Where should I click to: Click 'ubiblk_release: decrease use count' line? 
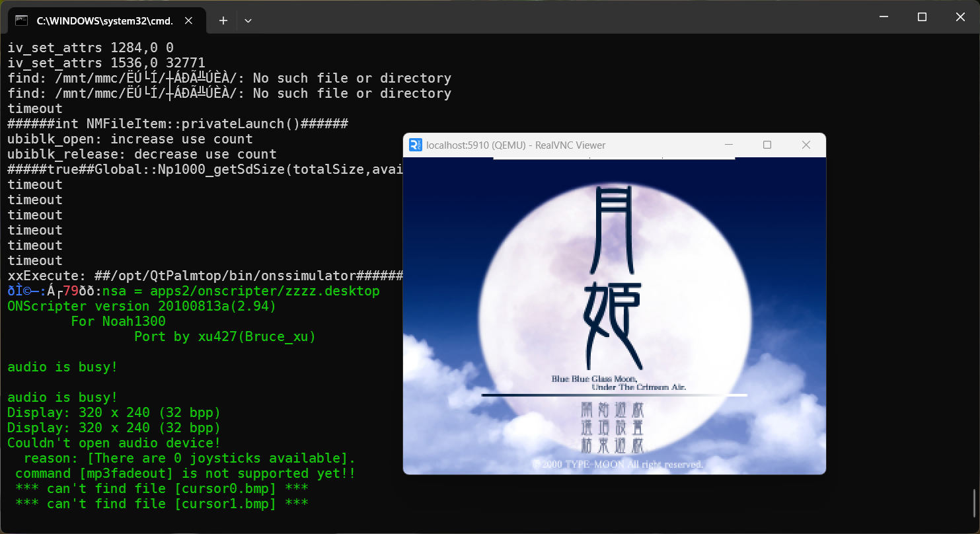tap(142, 154)
